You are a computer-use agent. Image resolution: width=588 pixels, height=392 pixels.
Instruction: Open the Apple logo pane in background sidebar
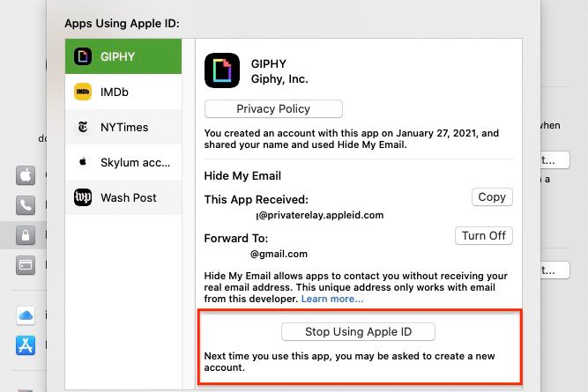tap(26, 175)
